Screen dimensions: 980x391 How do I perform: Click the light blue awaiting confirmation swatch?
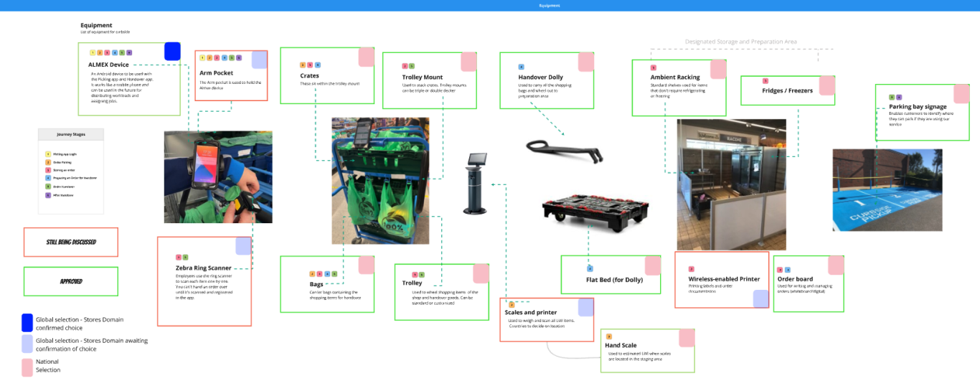(27, 344)
